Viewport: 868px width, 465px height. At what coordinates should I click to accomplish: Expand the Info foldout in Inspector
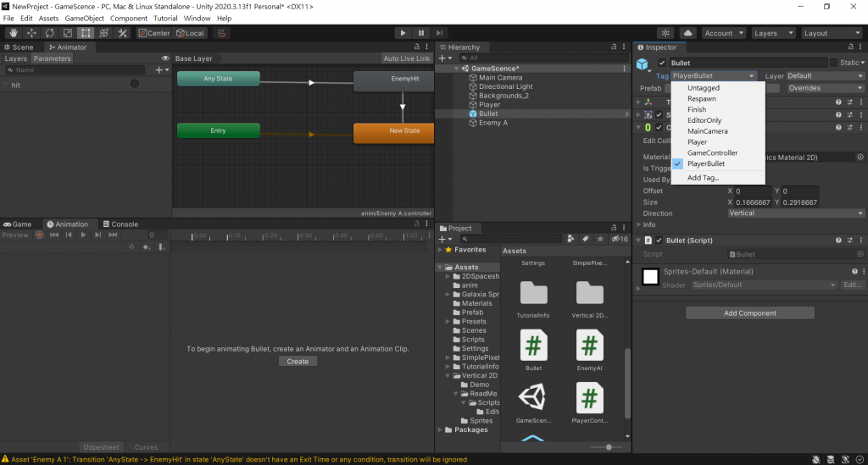(639, 224)
